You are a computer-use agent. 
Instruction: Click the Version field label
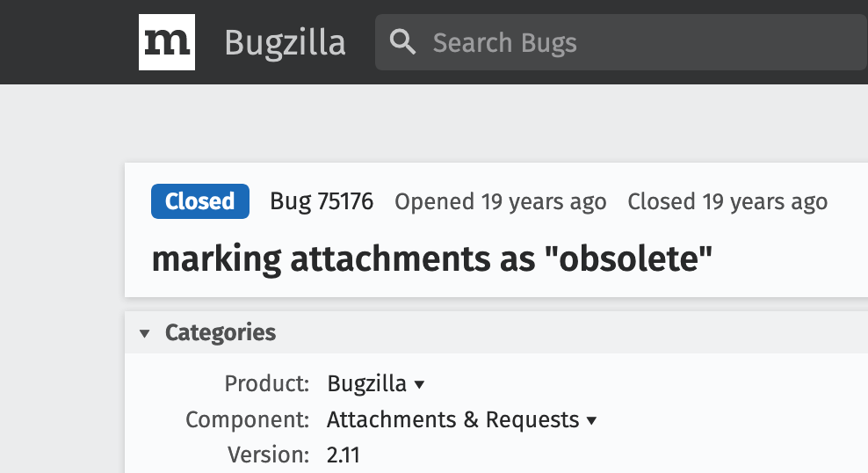coord(268,455)
